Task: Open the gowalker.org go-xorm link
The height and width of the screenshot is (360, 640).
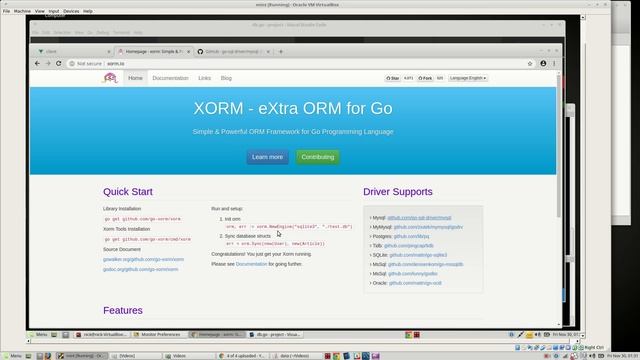Action: (143, 260)
